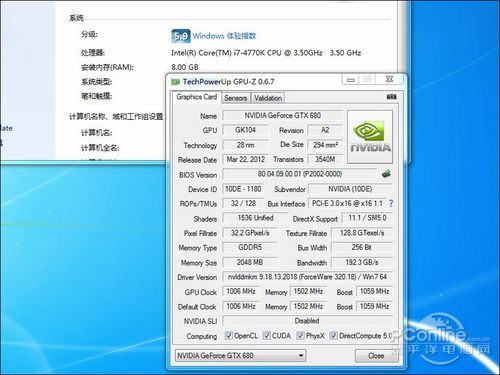Click the Default Clock field 1006 MHz
This screenshot has height=375, width=500.
pyautogui.click(x=241, y=306)
